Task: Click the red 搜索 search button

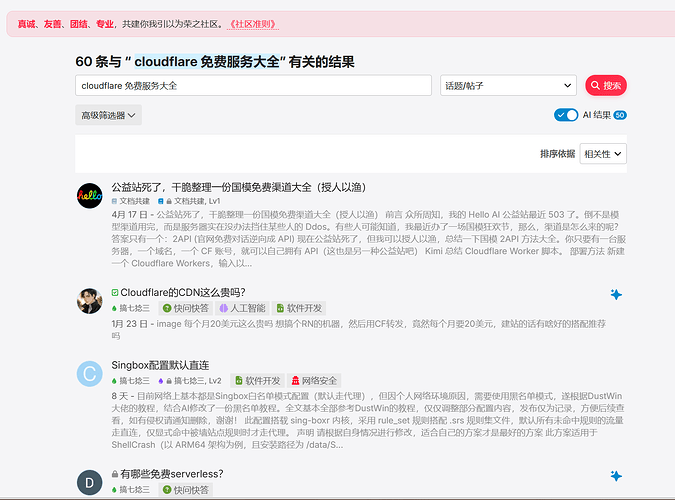Action: [x=606, y=85]
